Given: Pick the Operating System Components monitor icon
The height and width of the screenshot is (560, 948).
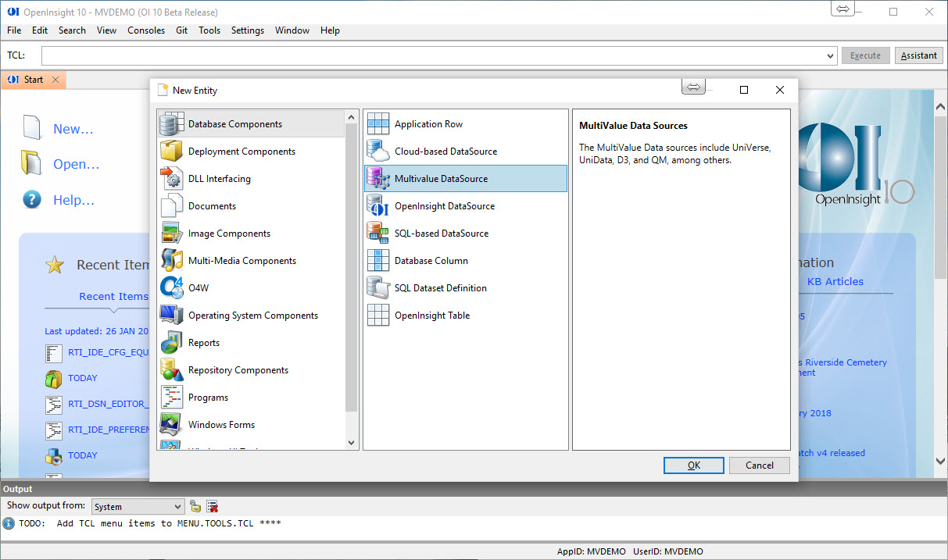Looking at the screenshot, I should coord(171,316).
